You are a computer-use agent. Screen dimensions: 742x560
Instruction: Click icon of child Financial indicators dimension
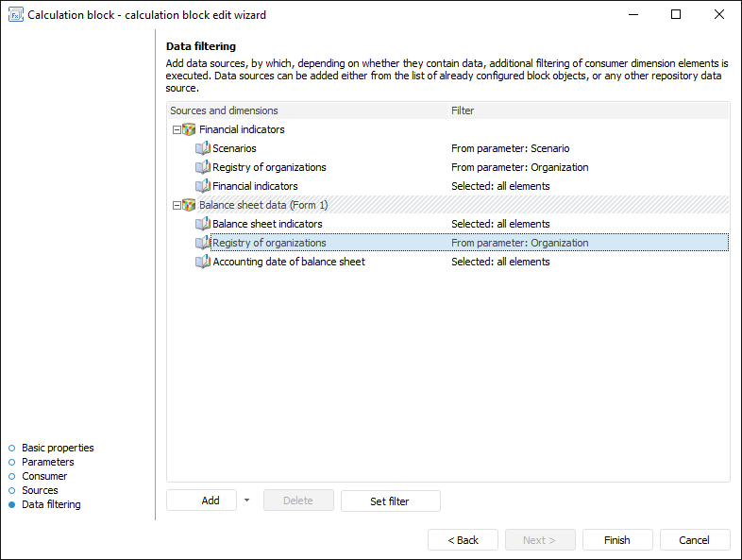[202, 186]
